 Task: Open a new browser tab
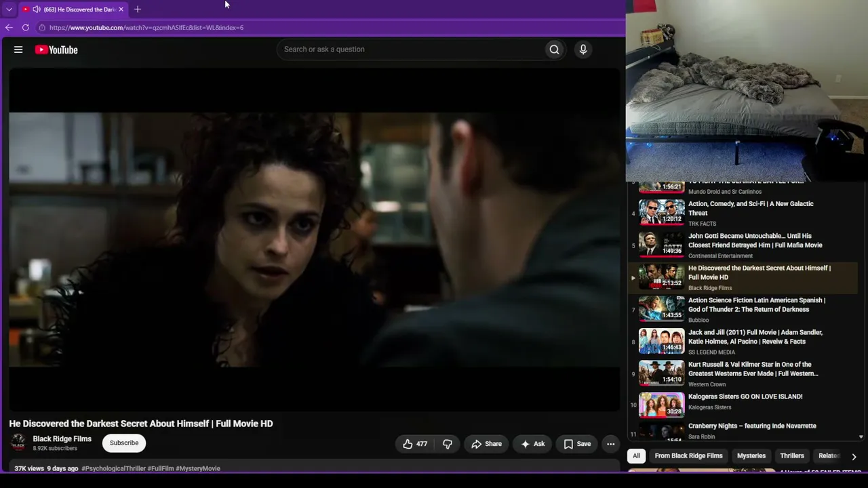138,9
